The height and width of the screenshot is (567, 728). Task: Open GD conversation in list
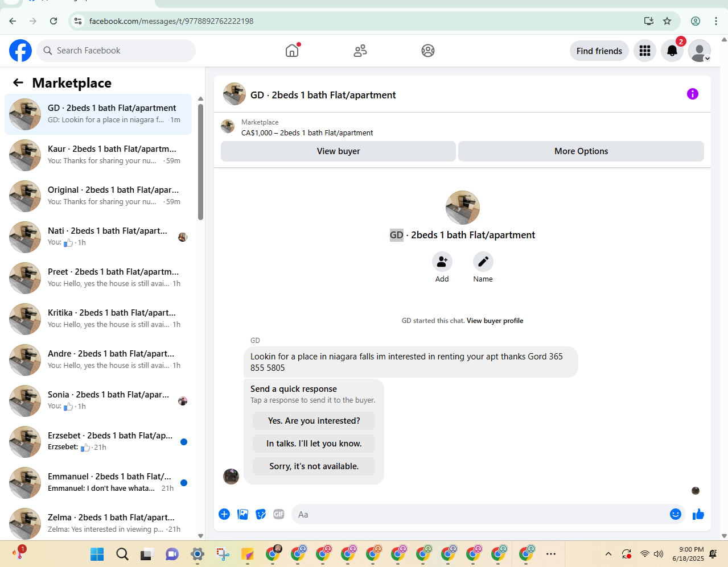point(98,114)
